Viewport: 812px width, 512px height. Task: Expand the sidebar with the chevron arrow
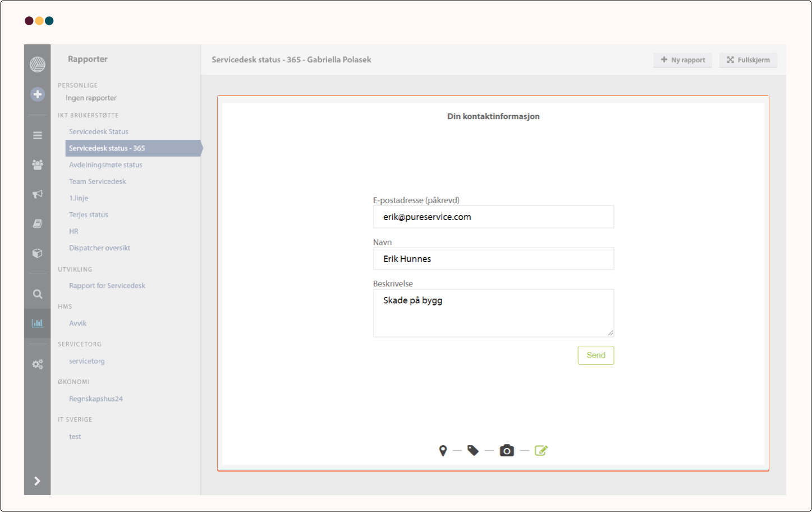pyautogui.click(x=38, y=481)
